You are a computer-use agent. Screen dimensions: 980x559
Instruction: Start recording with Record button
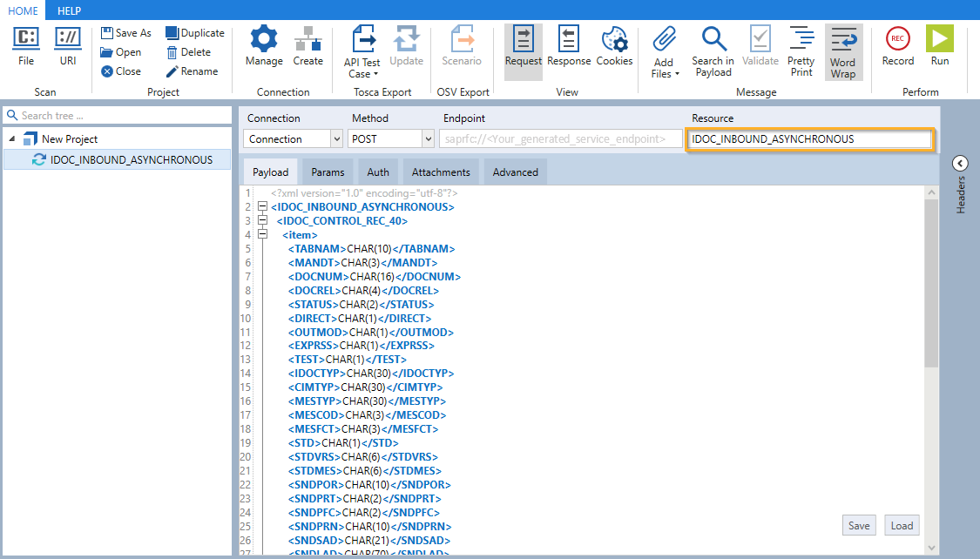tap(897, 40)
